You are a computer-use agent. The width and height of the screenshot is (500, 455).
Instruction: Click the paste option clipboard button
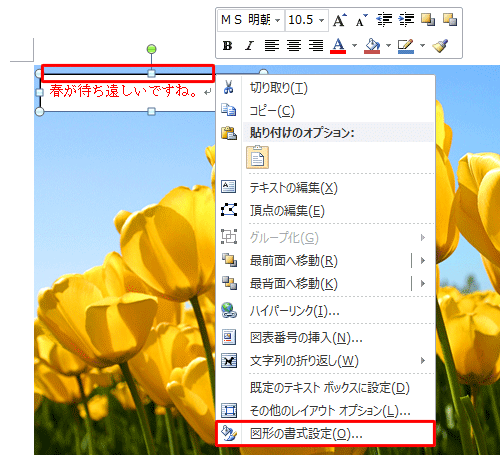(x=257, y=157)
